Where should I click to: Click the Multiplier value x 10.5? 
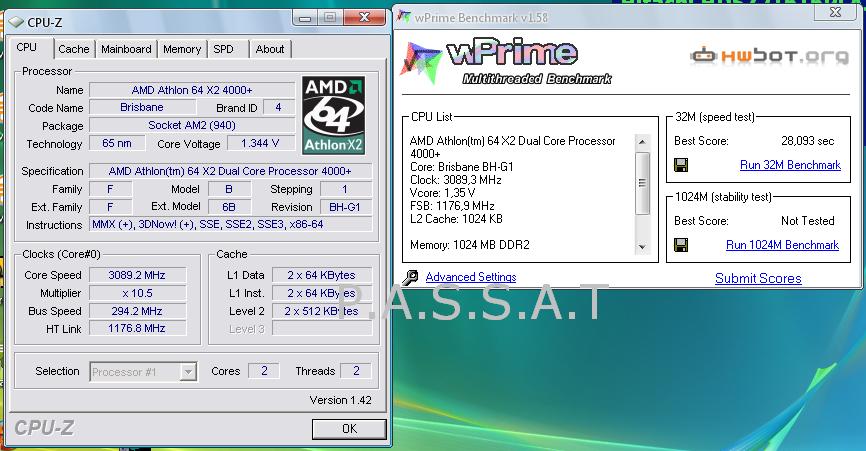coord(137,293)
